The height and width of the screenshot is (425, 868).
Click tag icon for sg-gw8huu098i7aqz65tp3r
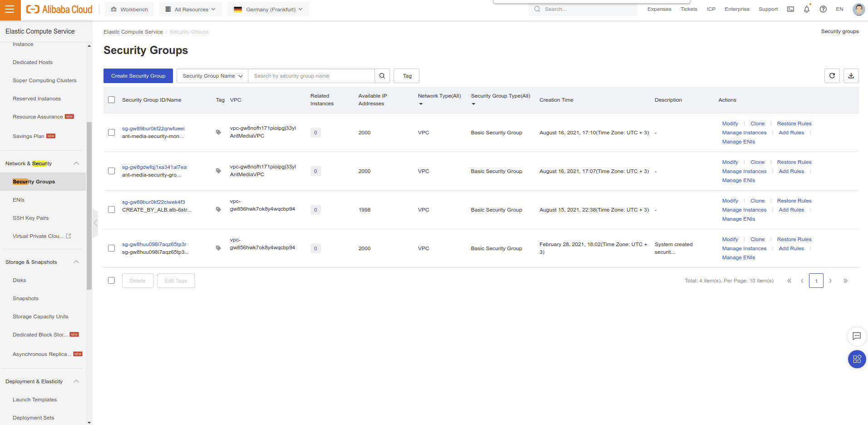point(218,248)
